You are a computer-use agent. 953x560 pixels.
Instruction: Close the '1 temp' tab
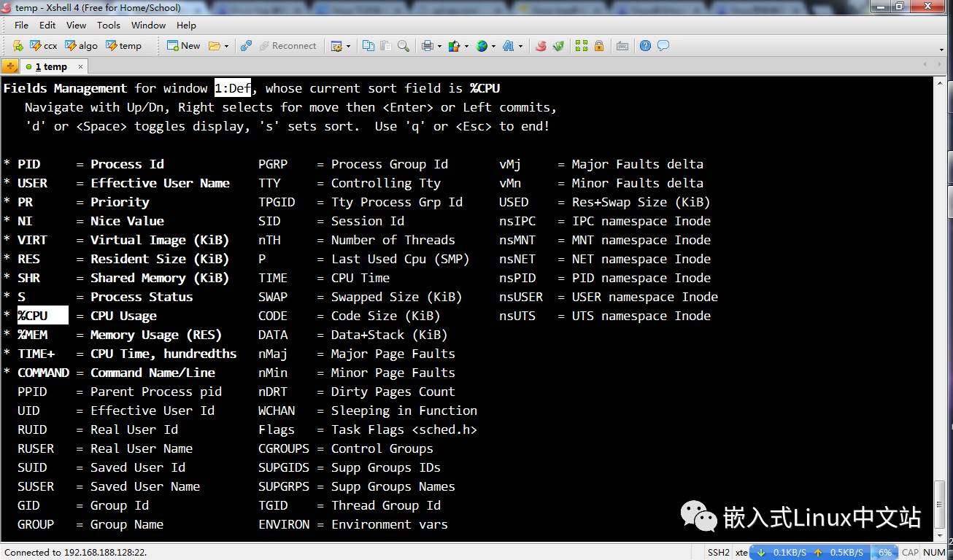[80, 66]
